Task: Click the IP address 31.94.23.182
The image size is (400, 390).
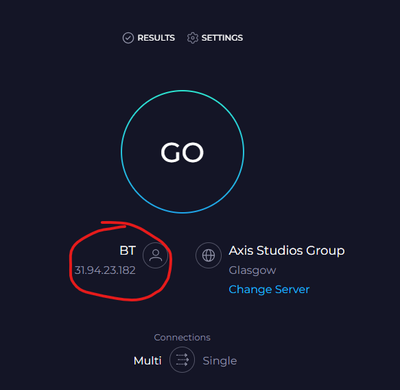Action: tap(105, 270)
